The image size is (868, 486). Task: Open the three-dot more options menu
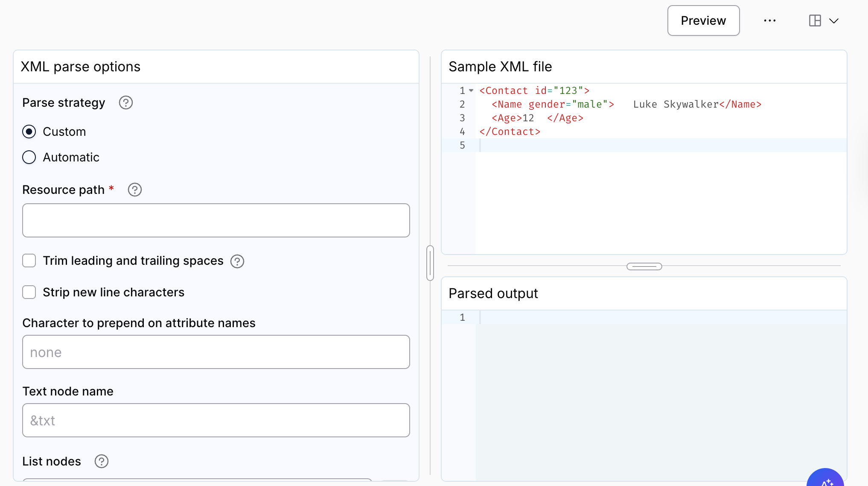[770, 20]
